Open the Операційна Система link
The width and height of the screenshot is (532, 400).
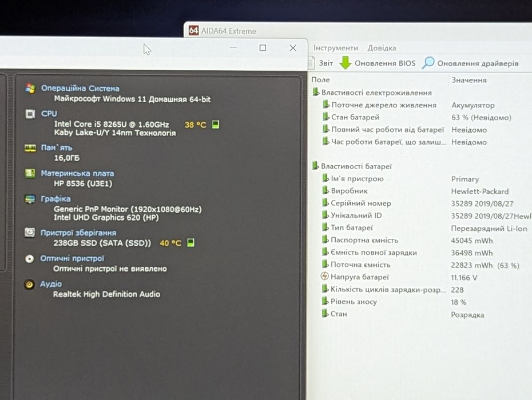80,88
